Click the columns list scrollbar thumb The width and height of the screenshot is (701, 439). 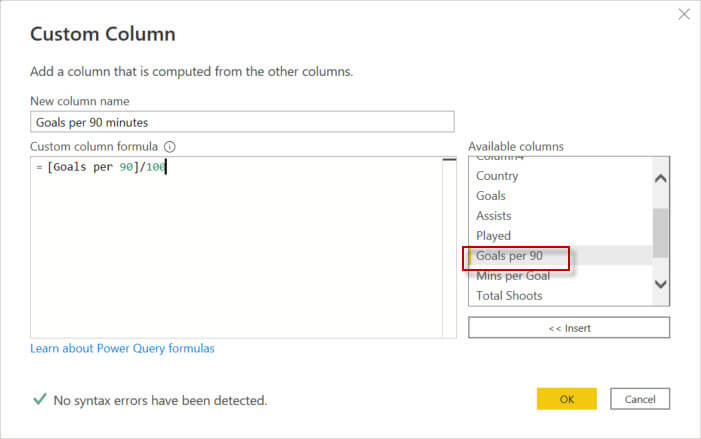[661, 233]
